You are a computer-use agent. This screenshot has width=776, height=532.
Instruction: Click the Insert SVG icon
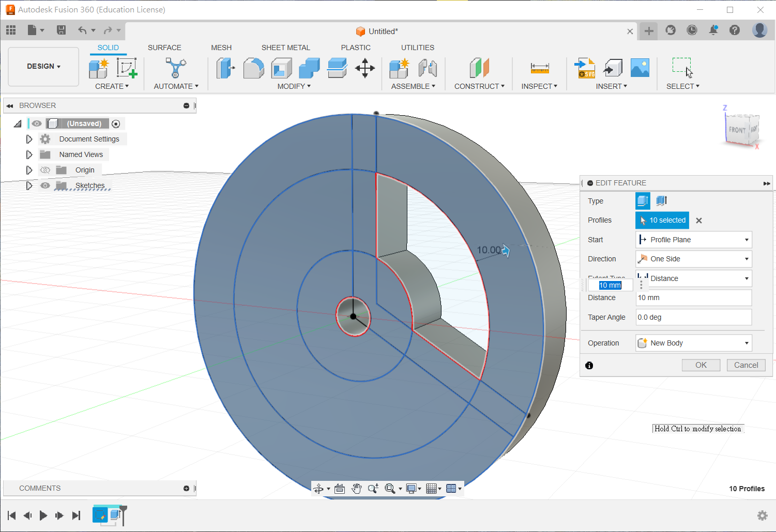[585, 68]
